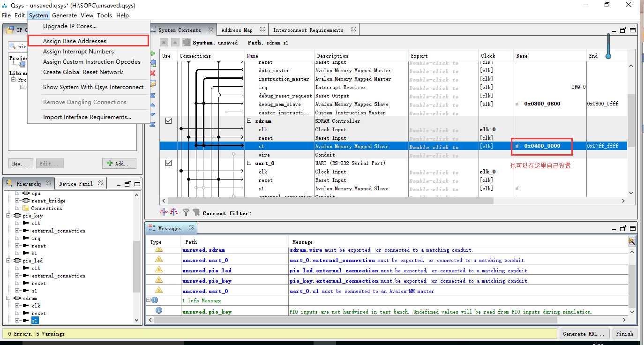
Task: Close the Address Map tab with its X
Action: pos(262,29)
